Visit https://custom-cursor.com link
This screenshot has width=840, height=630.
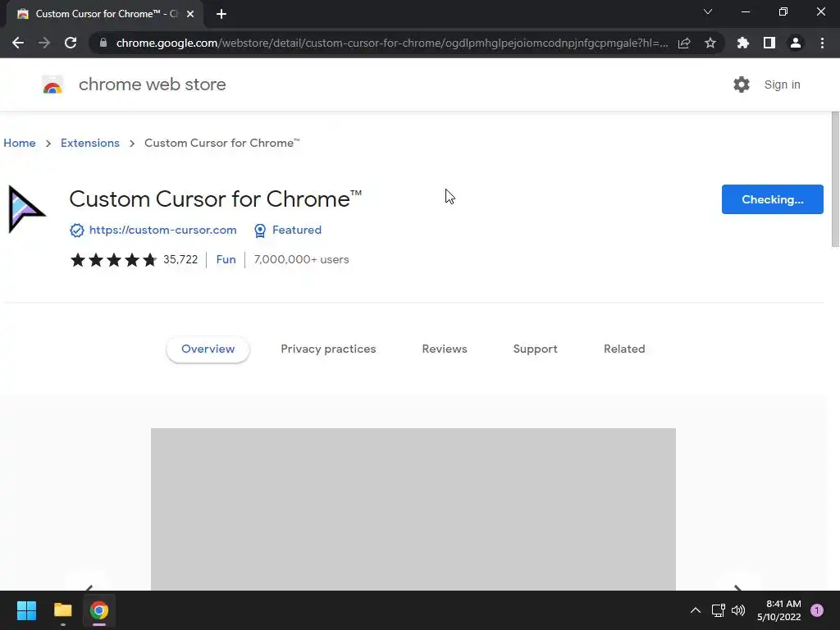pyautogui.click(x=163, y=230)
